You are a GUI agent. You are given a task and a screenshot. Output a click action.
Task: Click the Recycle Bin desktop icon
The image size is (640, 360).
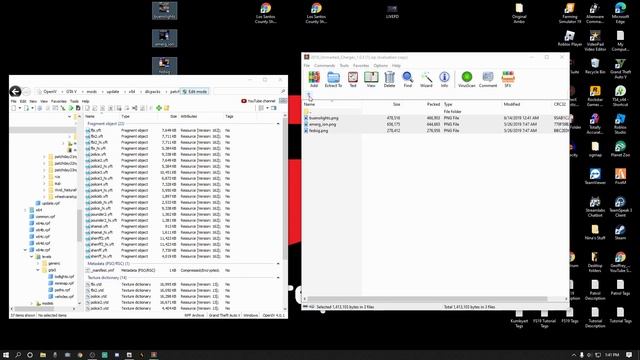tap(595, 66)
